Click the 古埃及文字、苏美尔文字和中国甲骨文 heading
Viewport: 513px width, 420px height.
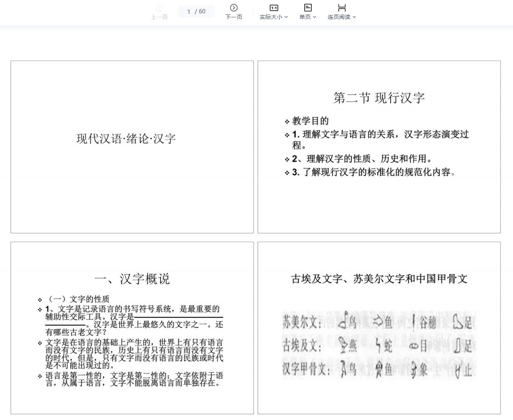pos(379,279)
